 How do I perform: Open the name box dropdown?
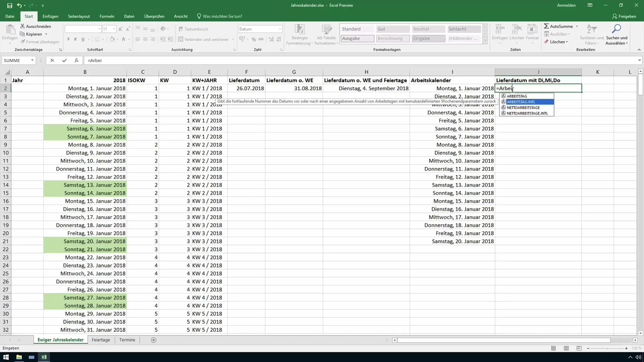pyautogui.click(x=32, y=60)
